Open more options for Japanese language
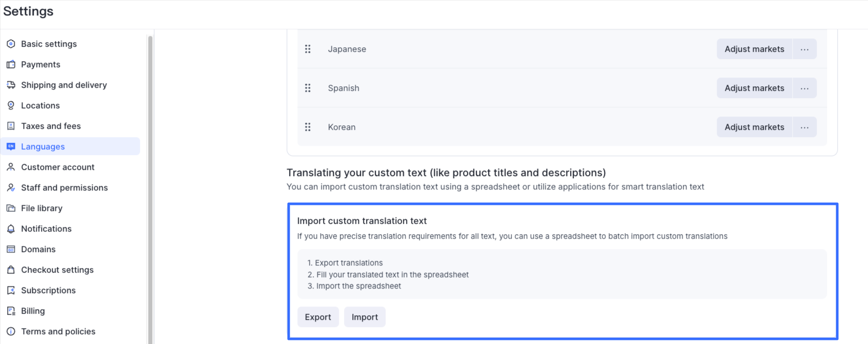 click(804, 49)
